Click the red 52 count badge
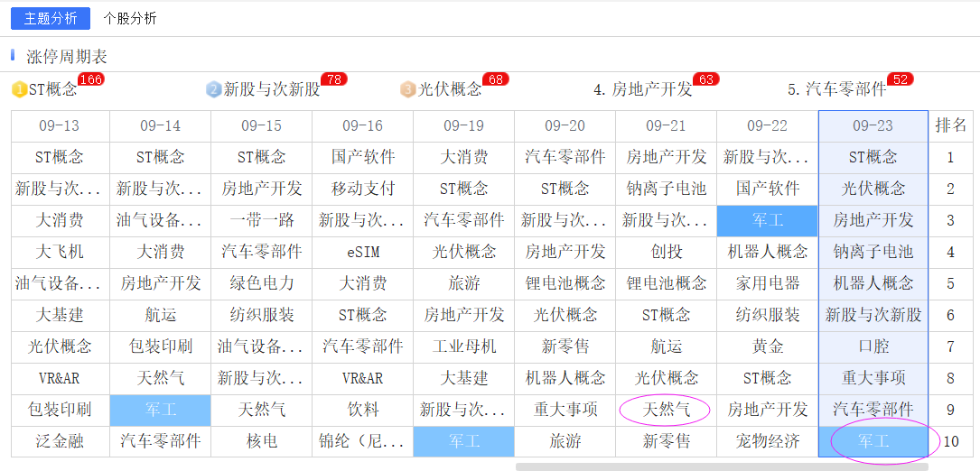This screenshot has height=471, width=980. 901,79
